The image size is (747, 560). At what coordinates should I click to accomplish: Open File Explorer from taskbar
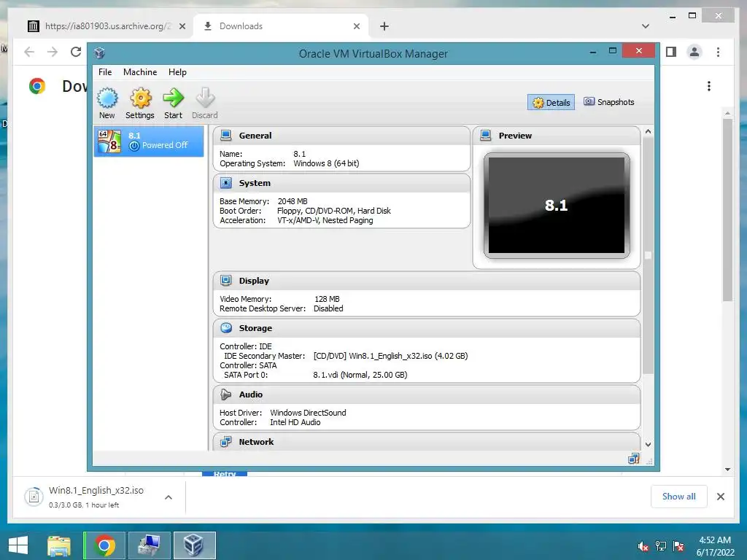59,545
